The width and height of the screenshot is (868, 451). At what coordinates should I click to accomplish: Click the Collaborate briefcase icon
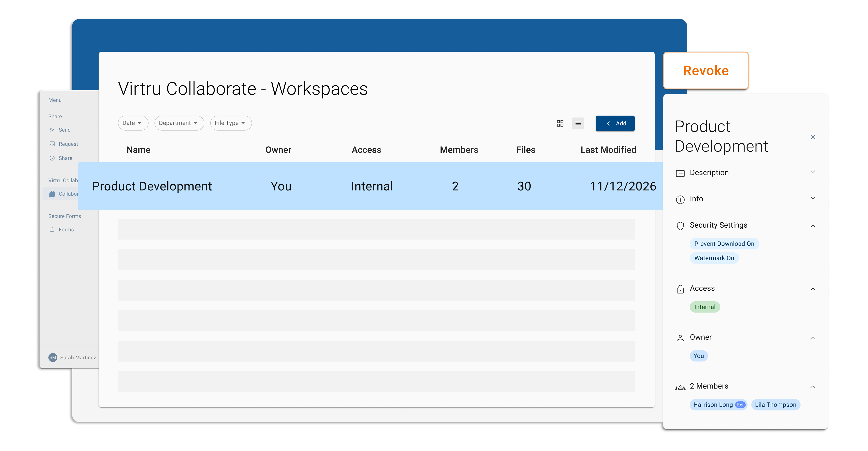(x=52, y=194)
